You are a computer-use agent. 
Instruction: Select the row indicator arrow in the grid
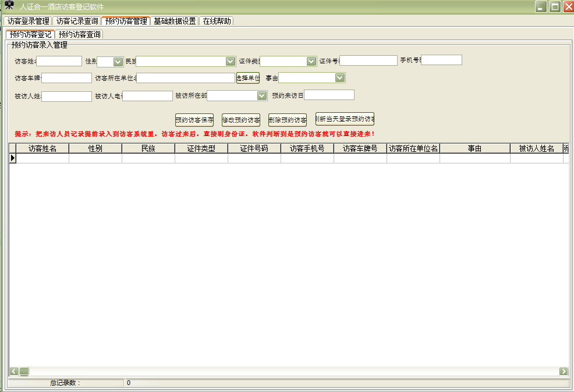[x=13, y=158]
